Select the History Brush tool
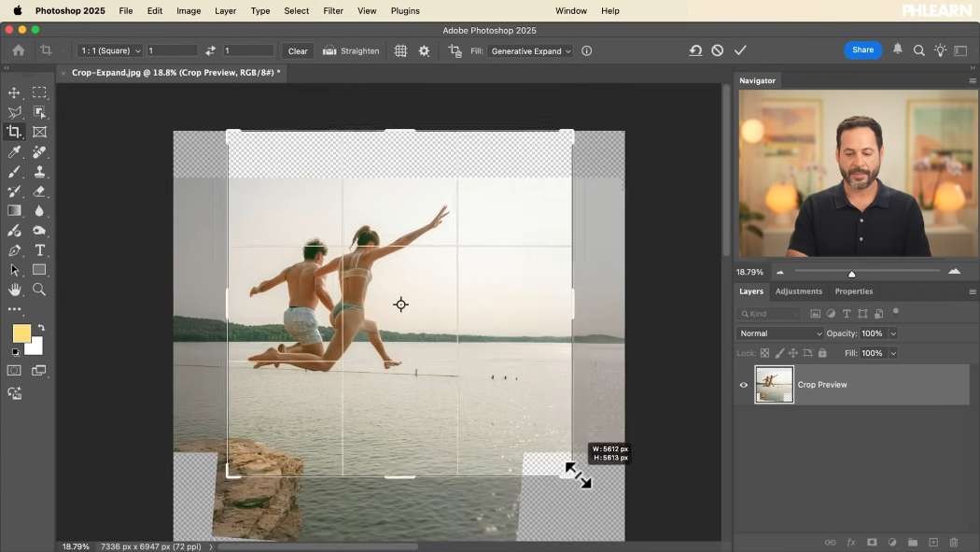The image size is (980, 552). 14,191
